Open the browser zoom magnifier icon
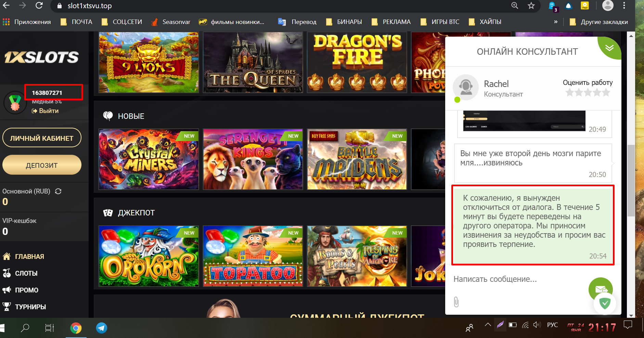This screenshot has height=338, width=644. 515,5
